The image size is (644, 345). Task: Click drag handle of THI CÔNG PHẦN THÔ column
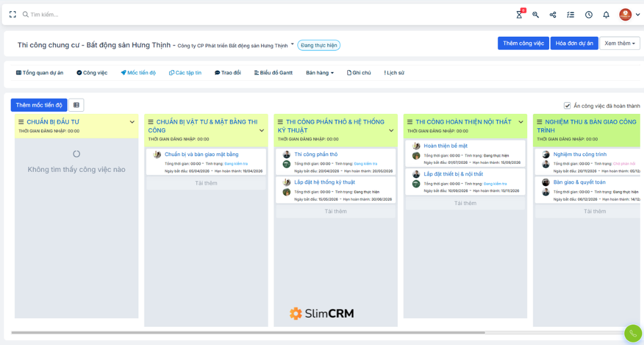pos(280,122)
